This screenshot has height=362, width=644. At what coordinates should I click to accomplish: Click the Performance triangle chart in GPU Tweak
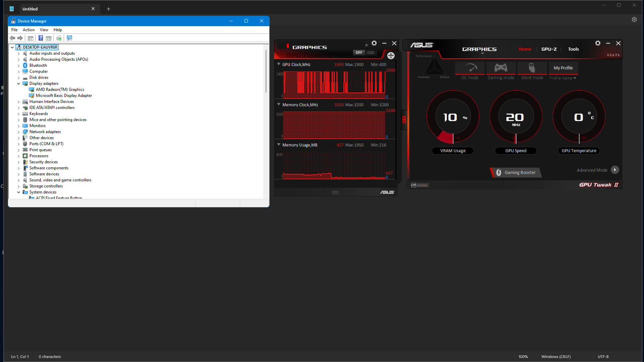(x=434, y=67)
